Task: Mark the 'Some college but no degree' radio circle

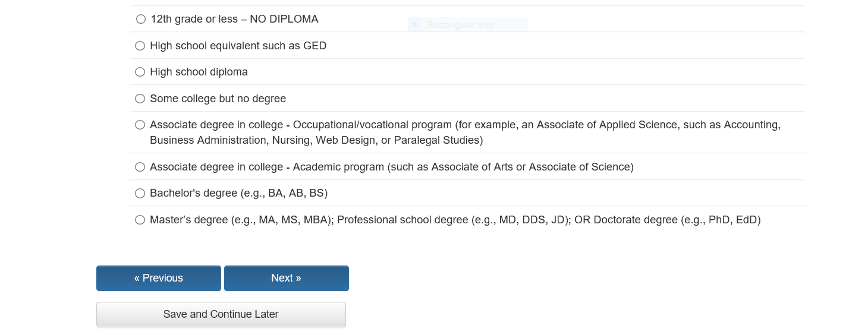Action: point(140,99)
